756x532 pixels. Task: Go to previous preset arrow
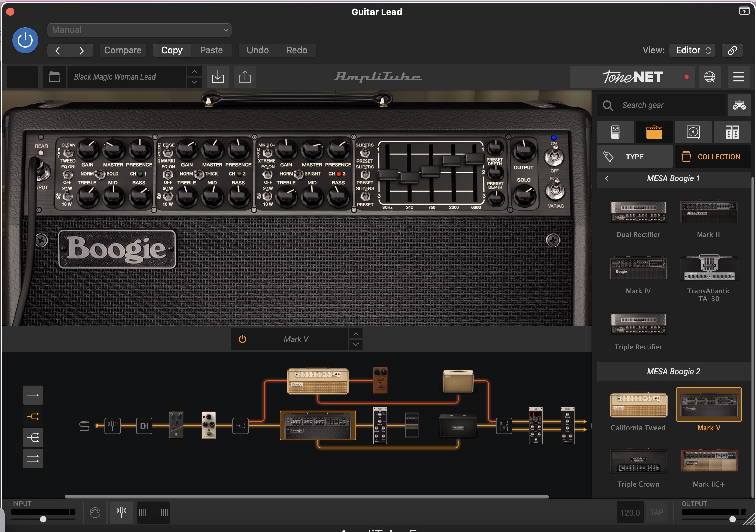coord(58,51)
